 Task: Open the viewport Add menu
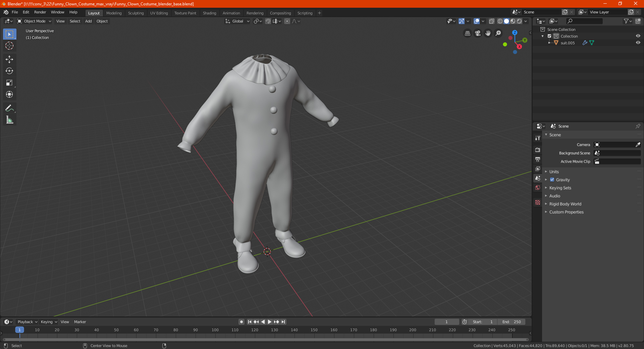tap(89, 21)
